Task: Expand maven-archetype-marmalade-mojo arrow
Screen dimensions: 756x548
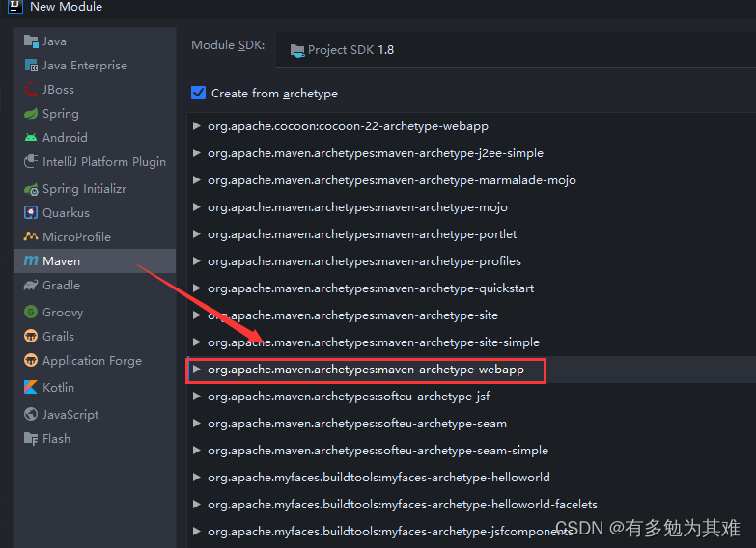Action: tap(197, 180)
